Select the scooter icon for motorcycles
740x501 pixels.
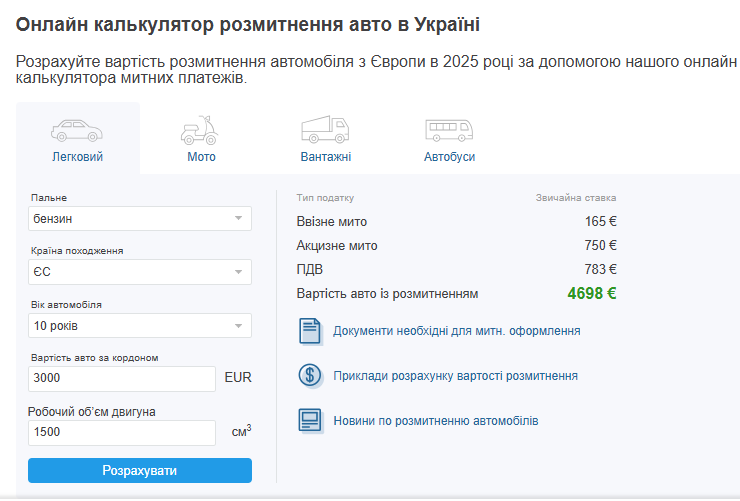pyautogui.click(x=200, y=130)
